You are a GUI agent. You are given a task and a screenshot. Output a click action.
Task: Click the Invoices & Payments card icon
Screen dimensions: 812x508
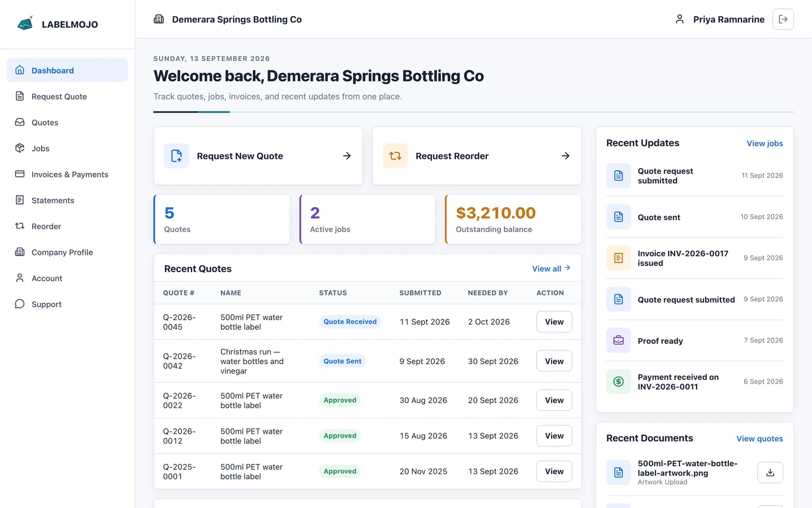(x=19, y=174)
